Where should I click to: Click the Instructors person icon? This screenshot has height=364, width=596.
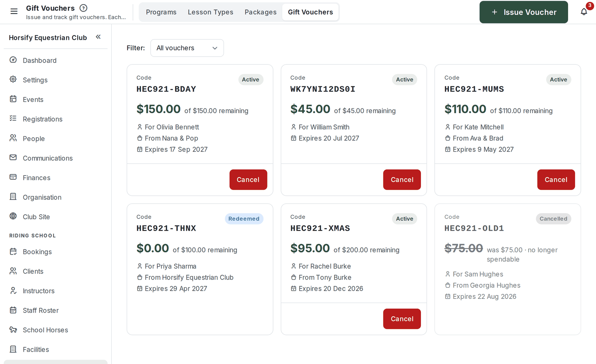point(13,290)
